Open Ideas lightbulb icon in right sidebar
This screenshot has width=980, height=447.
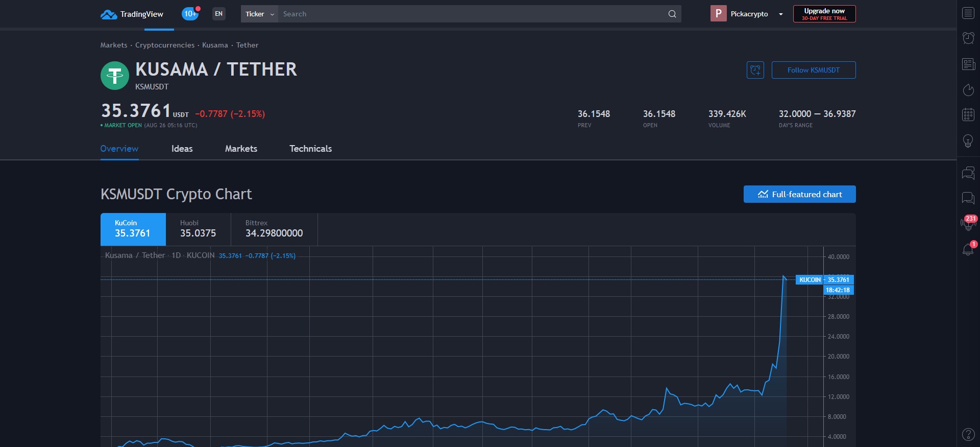point(968,141)
